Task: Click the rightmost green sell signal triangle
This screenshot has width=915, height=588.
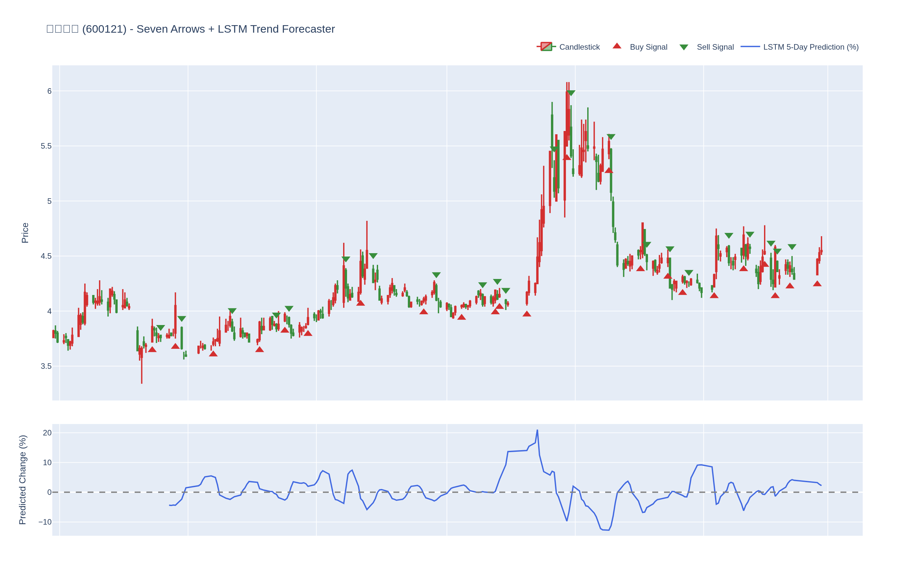Action: [792, 247]
